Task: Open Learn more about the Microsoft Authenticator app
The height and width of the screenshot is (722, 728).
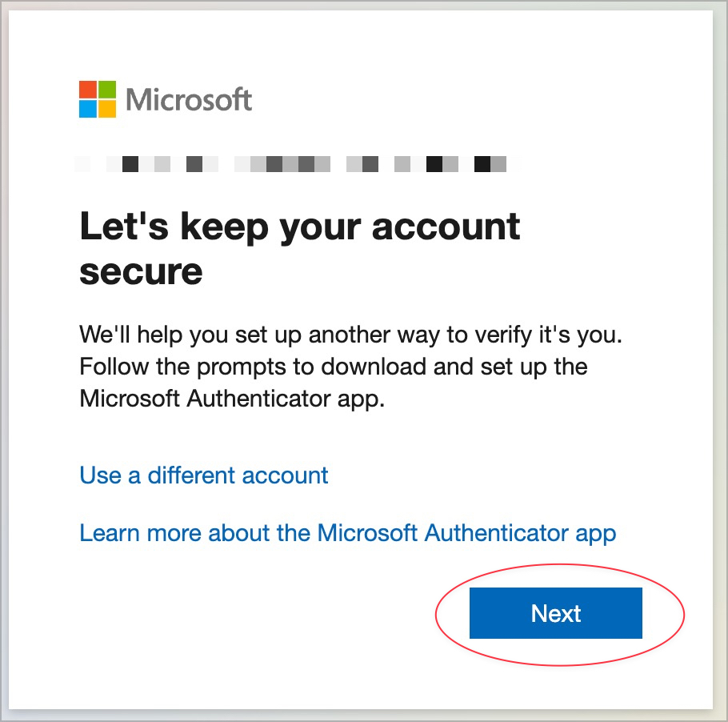Action: tap(347, 533)
